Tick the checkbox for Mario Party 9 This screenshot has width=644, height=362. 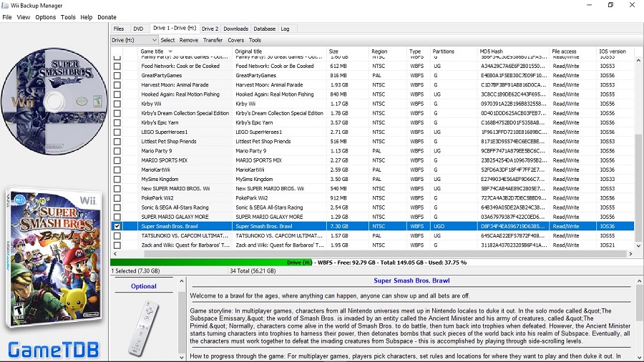pyautogui.click(x=117, y=151)
